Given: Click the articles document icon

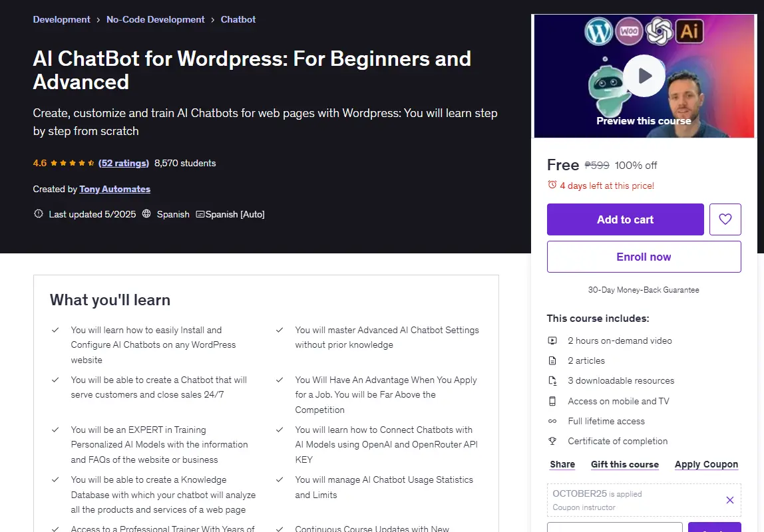Looking at the screenshot, I should (552, 360).
